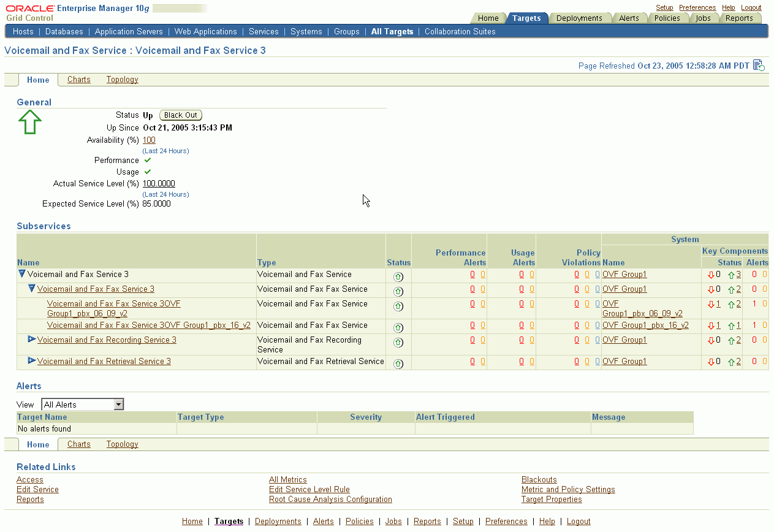Click the Oracle Enterprise Manager logo
The image size is (774, 532).
pyautogui.click(x=29, y=9)
